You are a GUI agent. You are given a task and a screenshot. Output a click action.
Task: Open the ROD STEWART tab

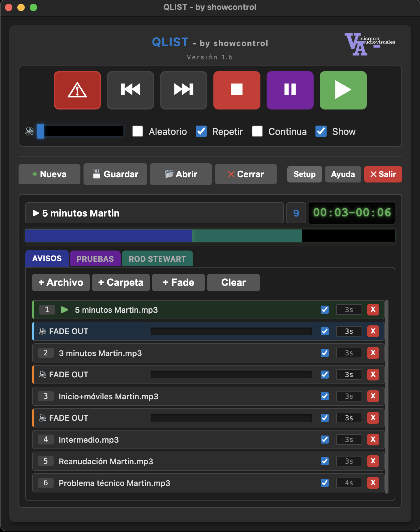click(157, 259)
